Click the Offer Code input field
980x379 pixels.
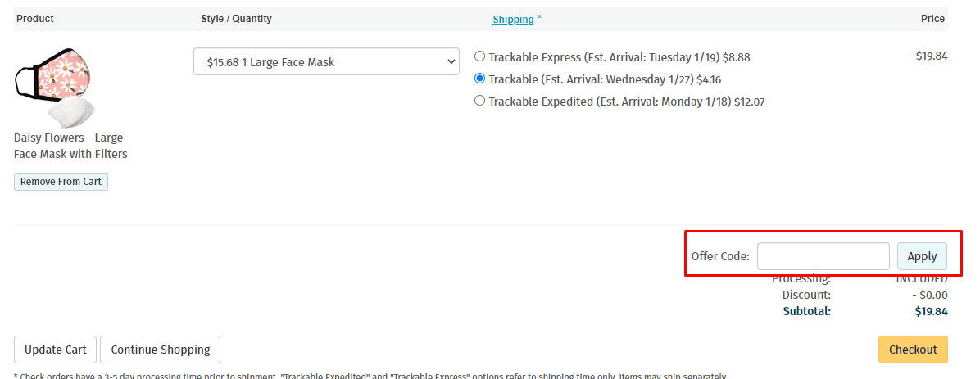coord(823,256)
